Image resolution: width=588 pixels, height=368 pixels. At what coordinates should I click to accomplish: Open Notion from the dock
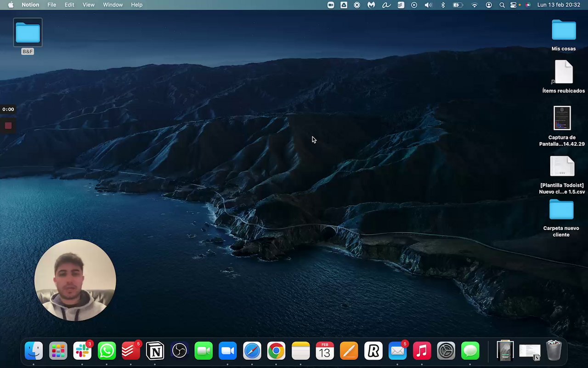[155, 351]
